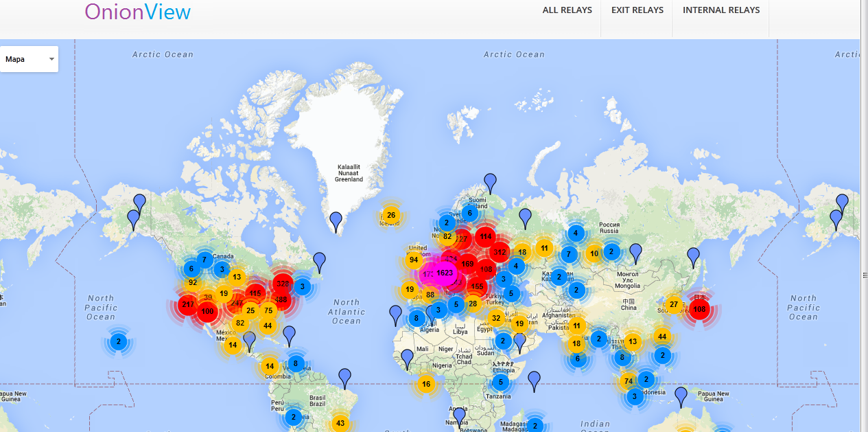This screenshot has width=868, height=432.
Task: Click the yellow 26 cluster near Iceland
Action: [x=391, y=214]
